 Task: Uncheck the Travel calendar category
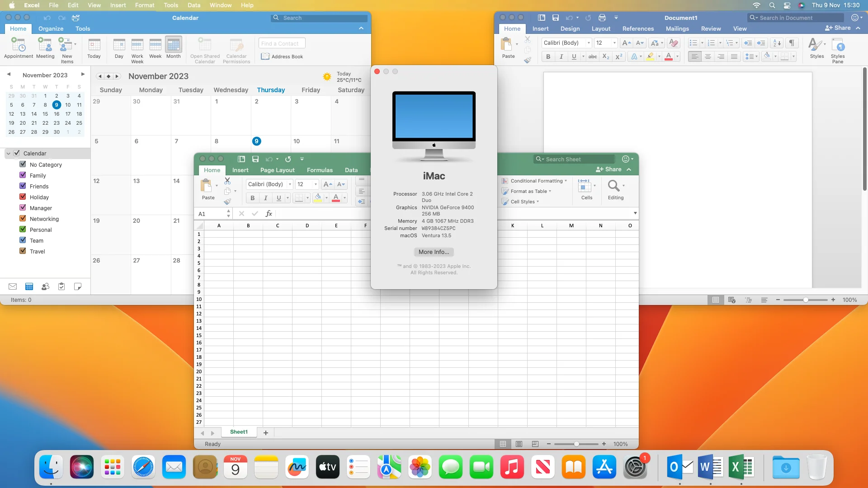click(23, 251)
